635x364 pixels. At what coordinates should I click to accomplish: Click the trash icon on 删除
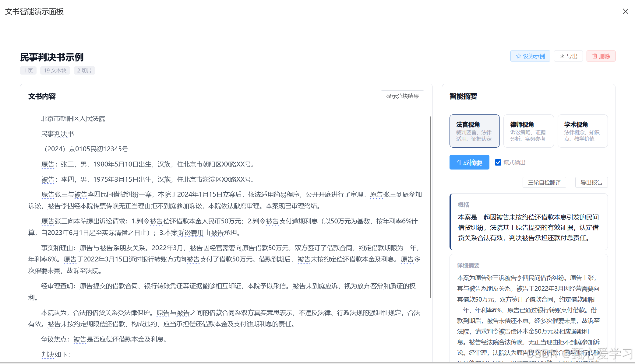594,56
